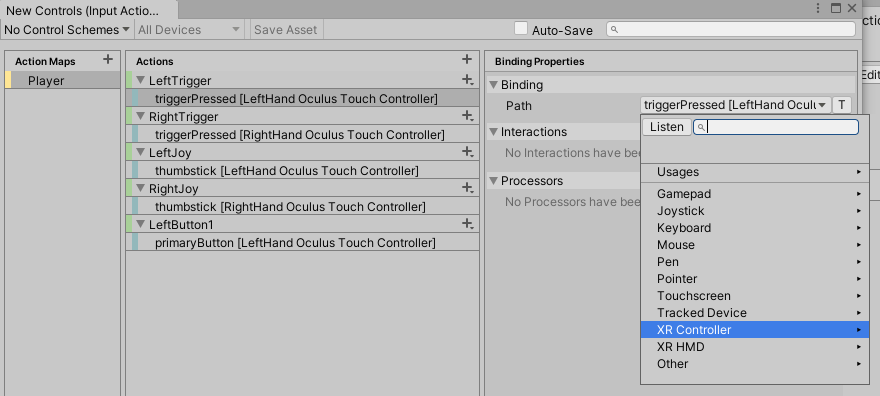Enable the Auto-Save checkbox
Viewport: 880px width, 396px height.
coord(521,29)
